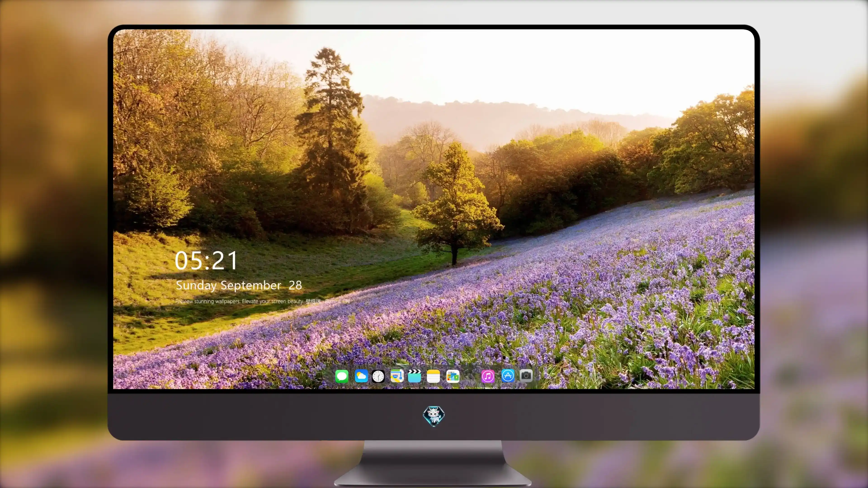Click the dragon logo on the monitor chin
This screenshot has height=488, width=868.
coord(434,416)
